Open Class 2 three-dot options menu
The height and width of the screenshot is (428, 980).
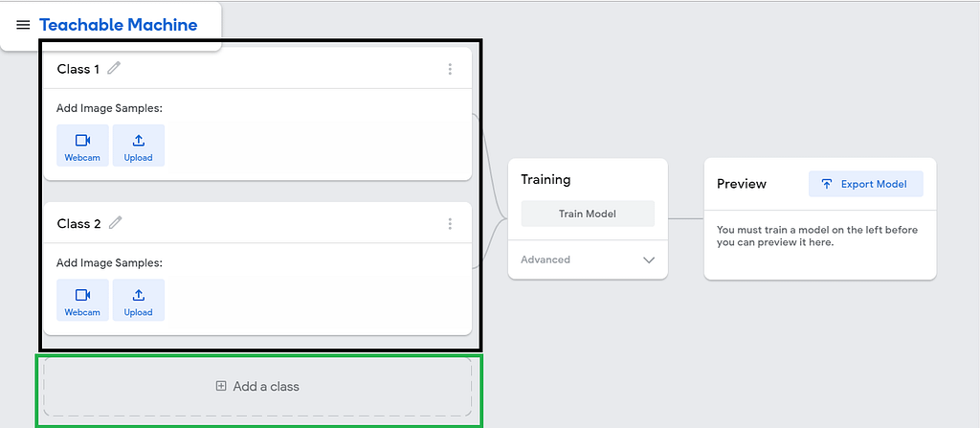point(450,223)
